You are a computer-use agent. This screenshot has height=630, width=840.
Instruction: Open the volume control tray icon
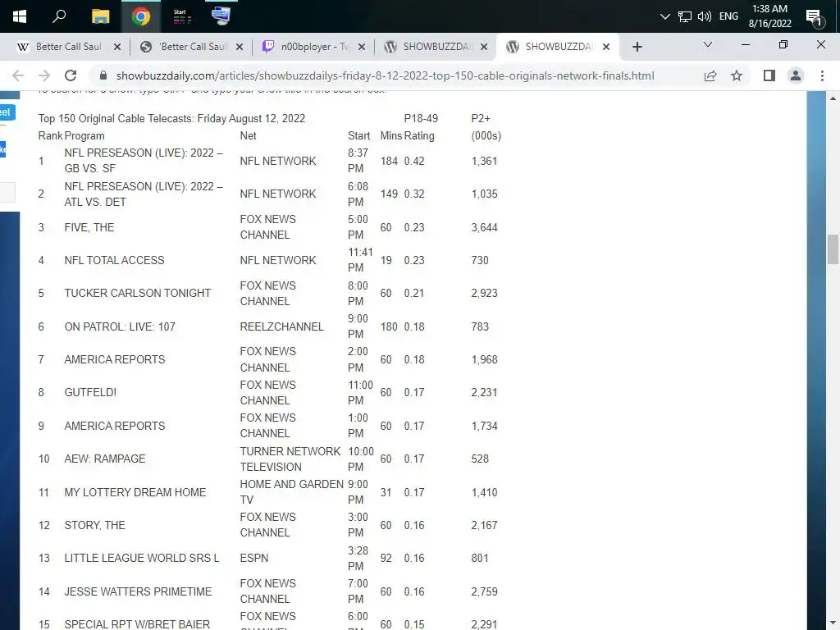coord(705,16)
